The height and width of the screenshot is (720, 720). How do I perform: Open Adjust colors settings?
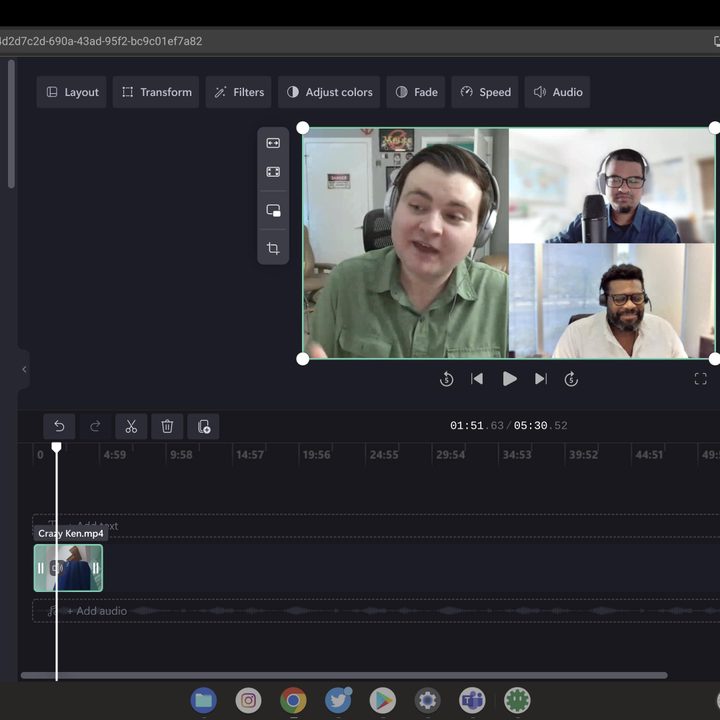[x=329, y=92]
